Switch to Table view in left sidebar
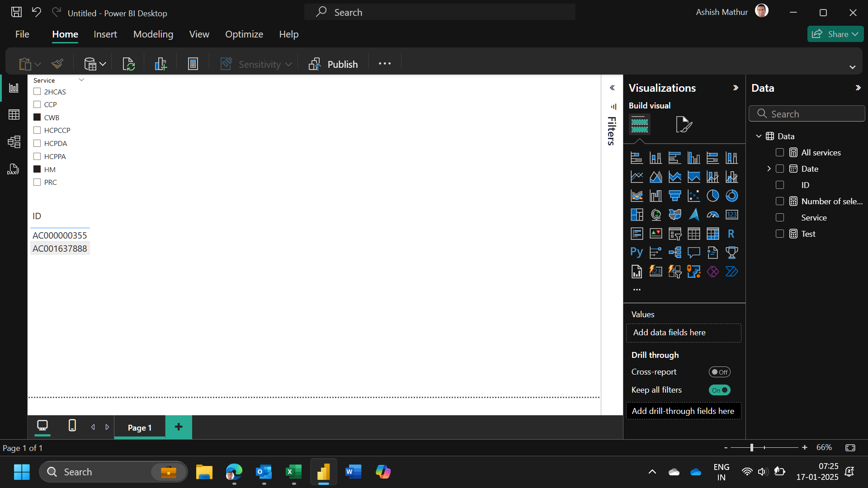This screenshot has width=868, height=488. click(x=14, y=115)
